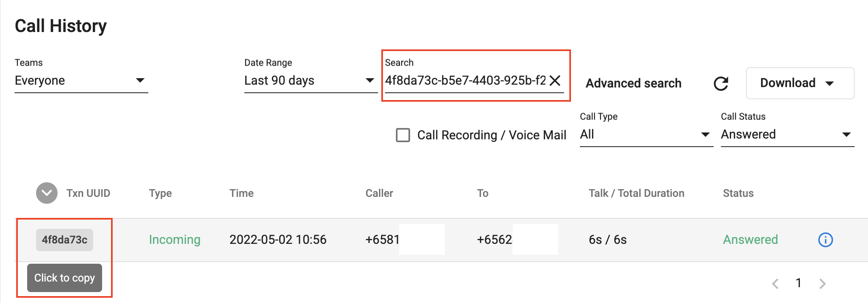This screenshot has height=303, width=868.
Task: Click the Incoming call type in the row
Action: pos(175,240)
